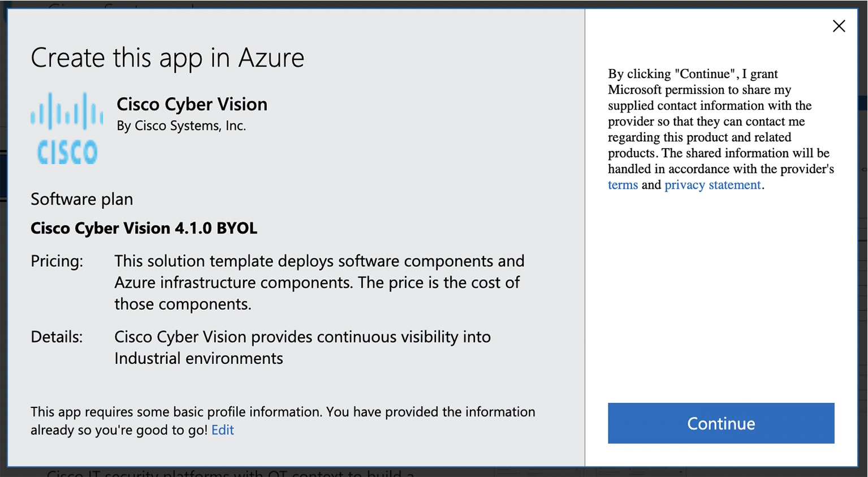Image resolution: width=868 pixels, height=477 pixels.
Task: Click the dialog title Create this app in Azure
Action: (167, 57)
